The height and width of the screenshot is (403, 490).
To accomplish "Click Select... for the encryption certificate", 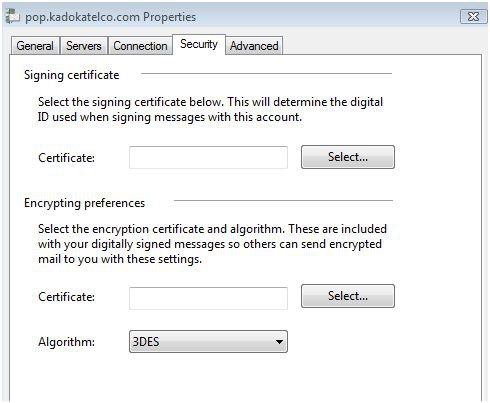I will point(348,296).
